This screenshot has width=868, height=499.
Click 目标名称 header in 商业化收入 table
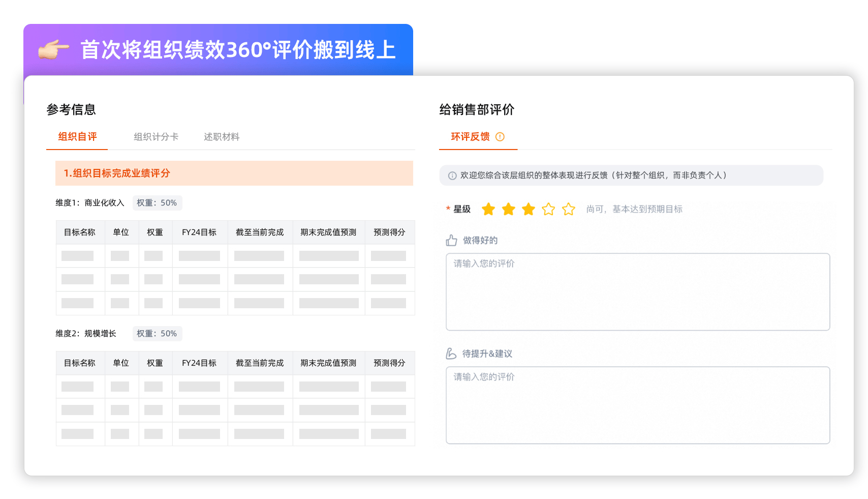(x=80, y=232)
